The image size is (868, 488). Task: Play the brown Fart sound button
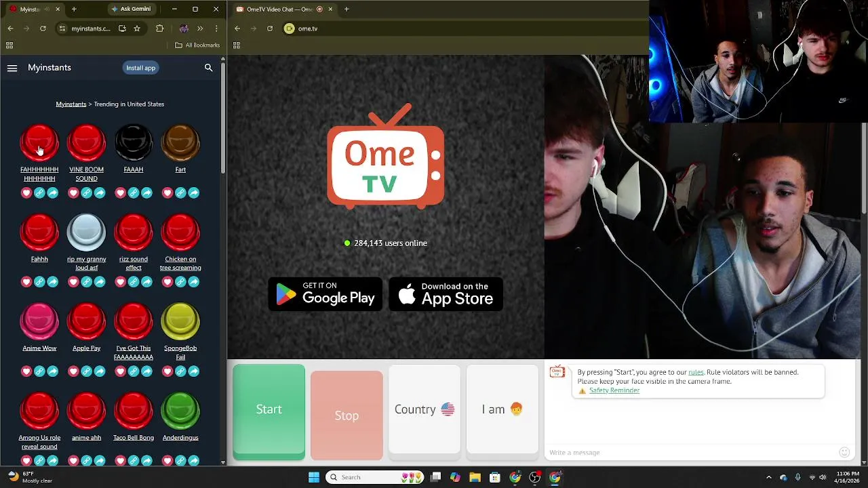pos(180,143)
